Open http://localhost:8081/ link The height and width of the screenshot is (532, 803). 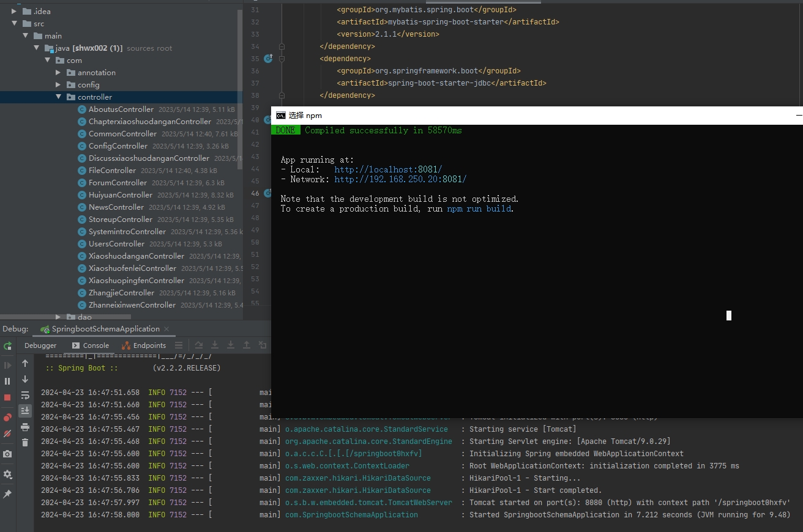pos(388,169)
